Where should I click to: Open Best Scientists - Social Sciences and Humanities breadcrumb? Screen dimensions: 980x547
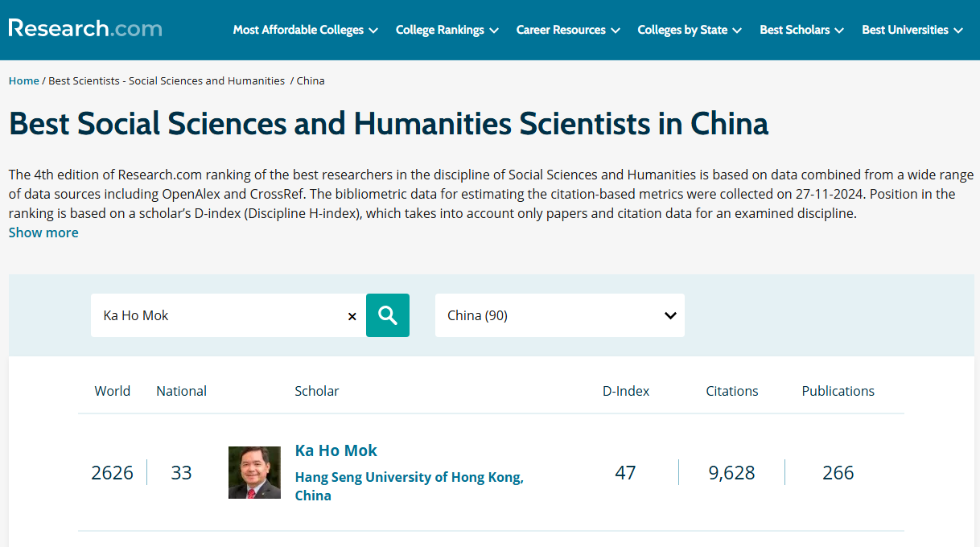point(167,80)
